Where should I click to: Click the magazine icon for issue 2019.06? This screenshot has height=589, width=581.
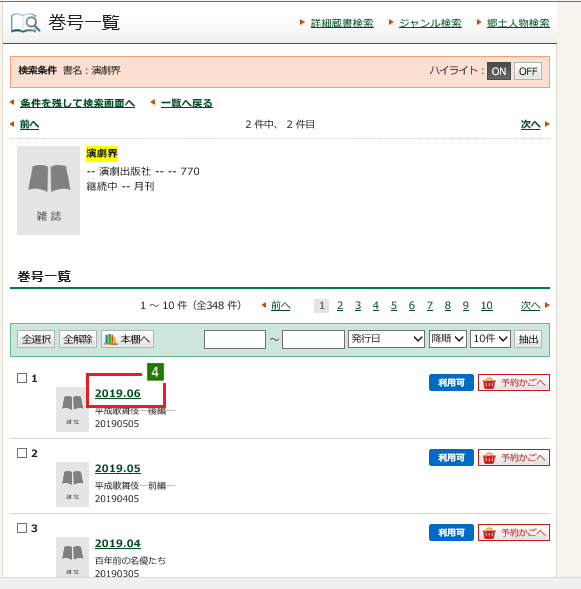[72, 409]
